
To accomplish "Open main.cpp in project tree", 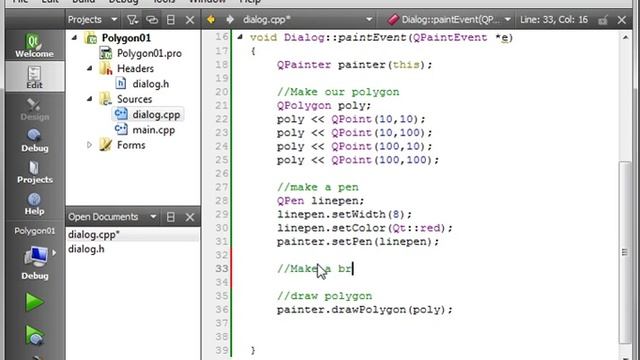I will (x=153, y=130).
